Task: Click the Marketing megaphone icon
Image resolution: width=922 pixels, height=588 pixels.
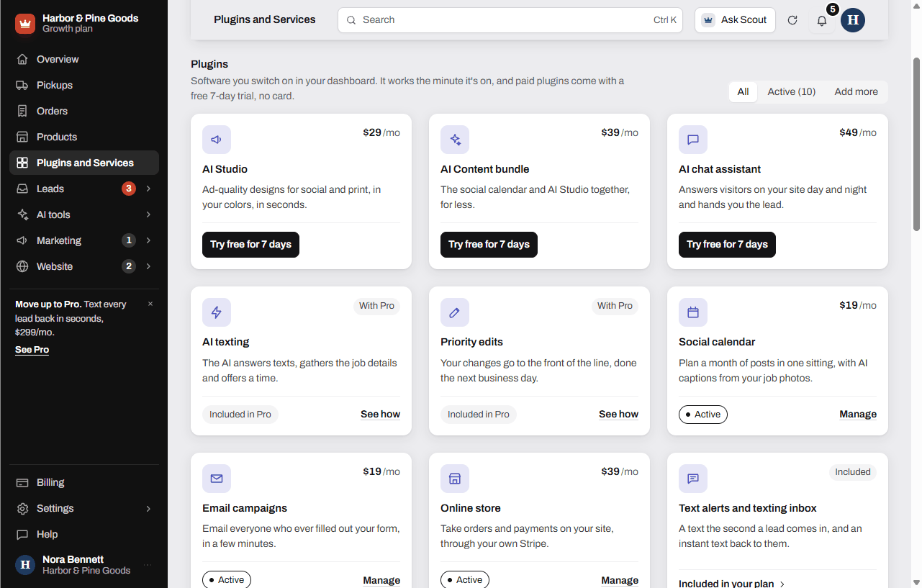Action: (x=22, y=240)
